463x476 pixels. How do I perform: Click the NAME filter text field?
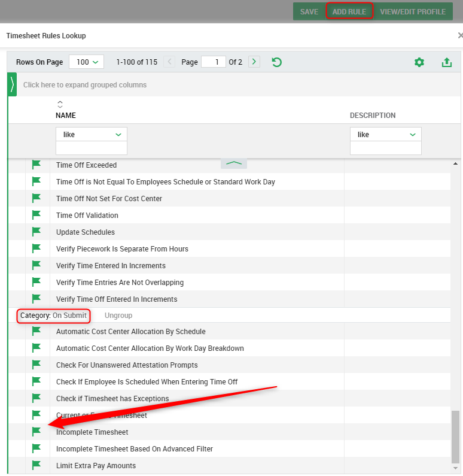point(92,148)
